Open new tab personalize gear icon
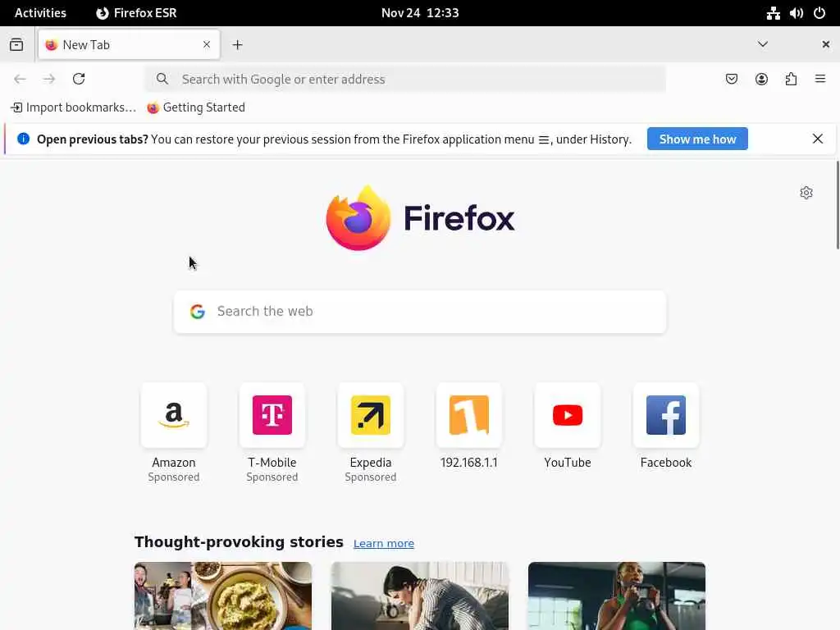840x630 pixels. (806, 193)
